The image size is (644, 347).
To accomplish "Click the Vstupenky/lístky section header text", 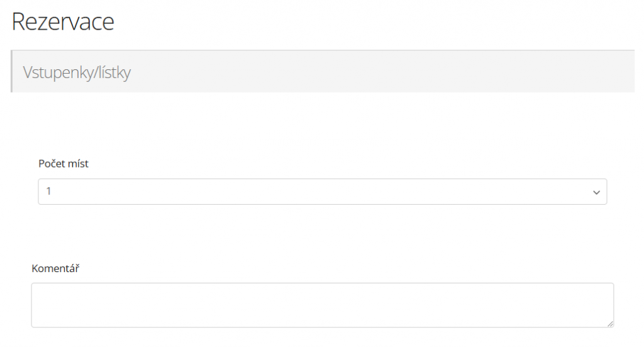I will 77,72.
